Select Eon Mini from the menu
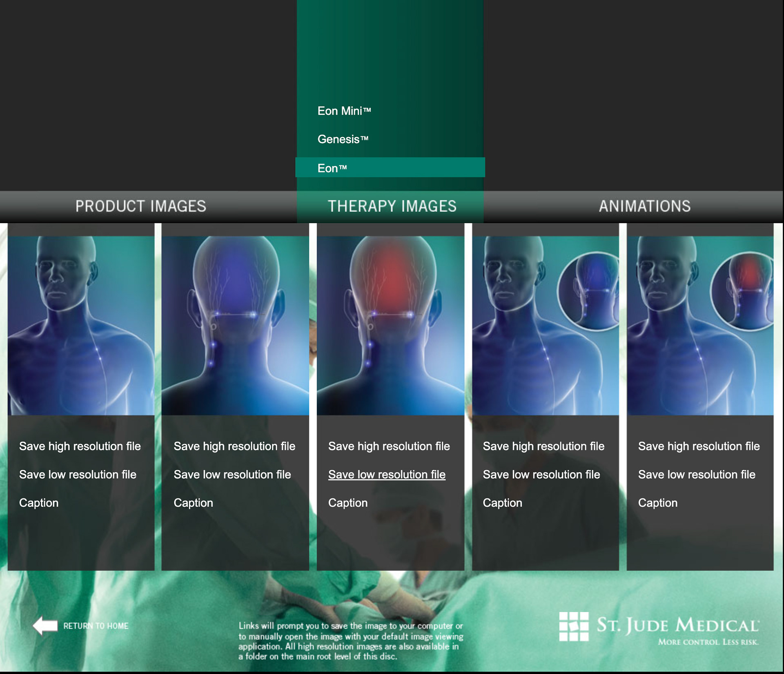The width and height of the screenshot is (784, 674). [344, 111]
